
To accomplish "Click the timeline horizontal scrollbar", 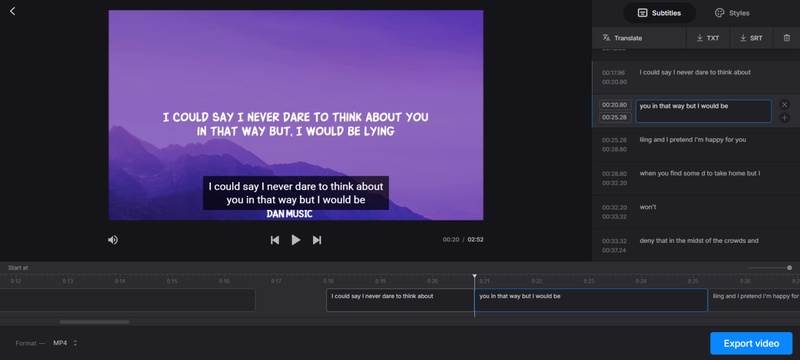I will coord(94,322).
